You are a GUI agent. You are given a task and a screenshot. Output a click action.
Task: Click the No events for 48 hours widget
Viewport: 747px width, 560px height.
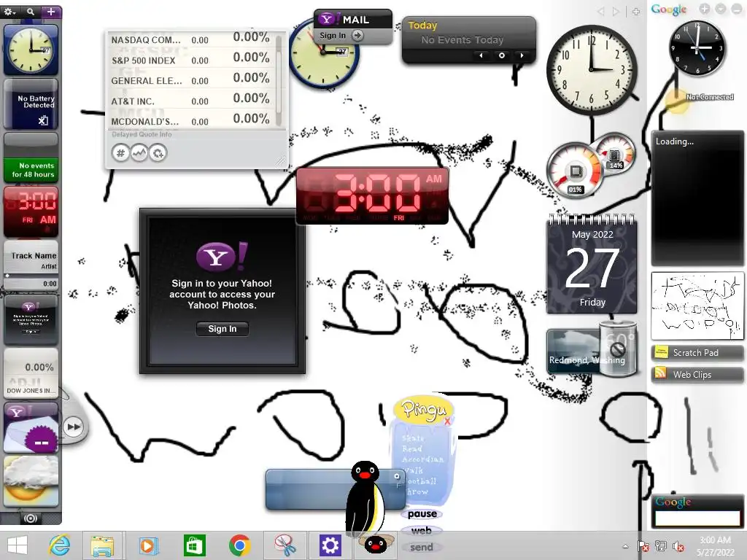(x=31, y=157)
